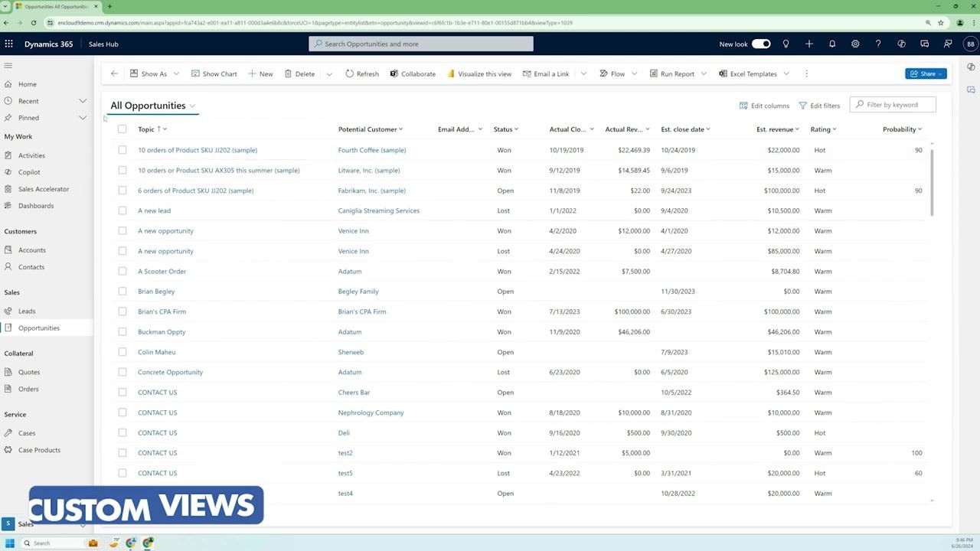Click the Search Opportunities and more box
This screenshot has width=980, height=551.
click(x=421, y=44)
